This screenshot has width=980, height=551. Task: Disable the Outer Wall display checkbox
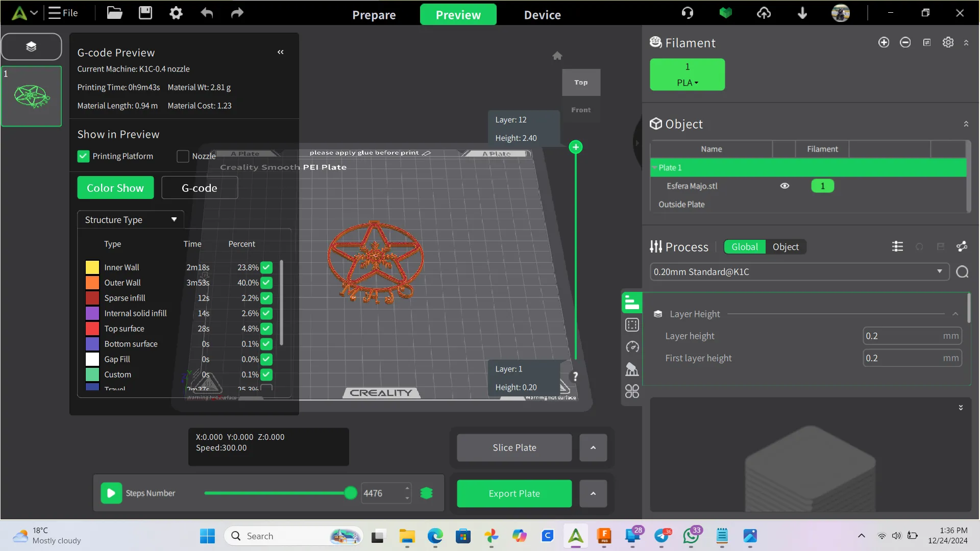[x=266, y=283]
